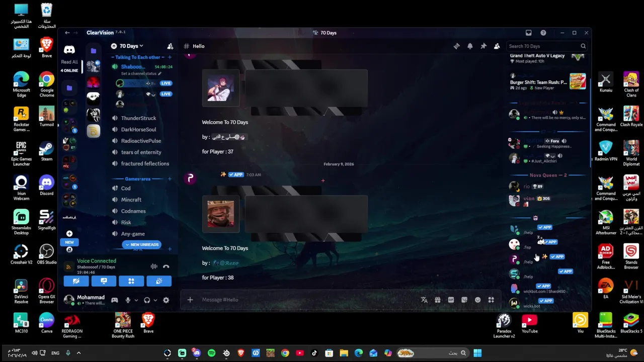The height and width of the screenshot is (362, 644).
Task: Open Spotify in taskbar
Action: click(211, 353)
